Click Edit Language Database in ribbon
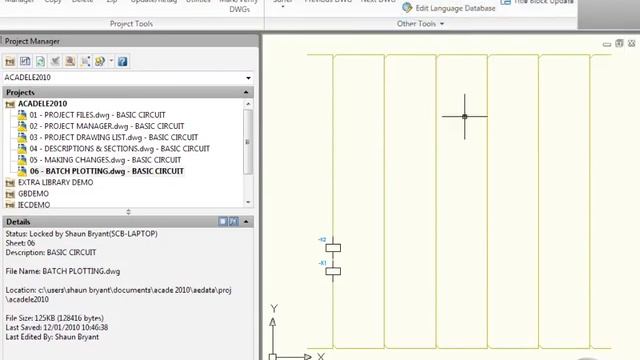The height and width of the screenshot is (360, 640). [456, 8]
